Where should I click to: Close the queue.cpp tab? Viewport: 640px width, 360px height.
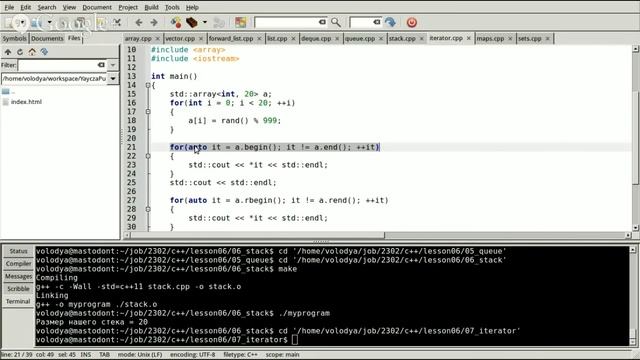[x=381, y=39]
